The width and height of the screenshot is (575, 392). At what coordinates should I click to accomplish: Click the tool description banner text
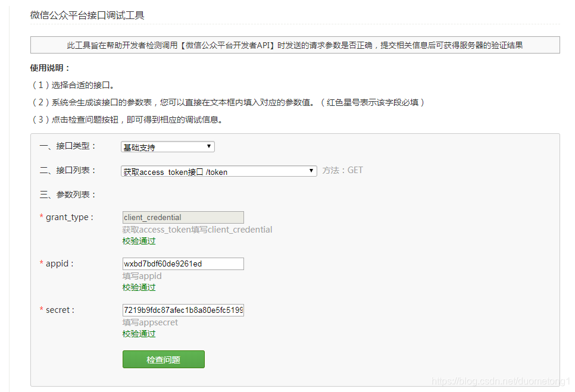(x=295, y=45)
